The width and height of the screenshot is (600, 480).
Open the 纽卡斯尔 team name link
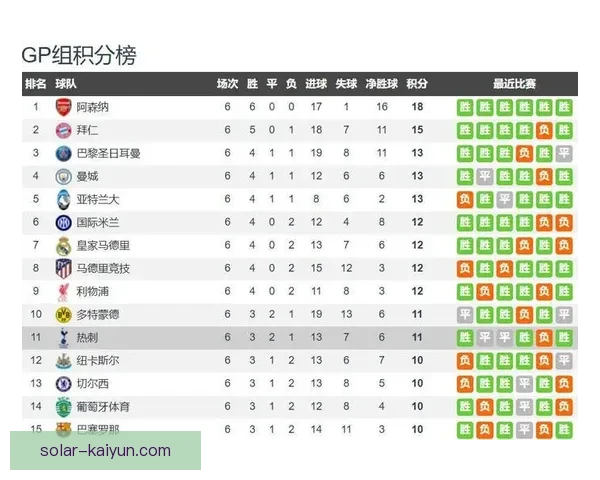[x=97, y=360]
